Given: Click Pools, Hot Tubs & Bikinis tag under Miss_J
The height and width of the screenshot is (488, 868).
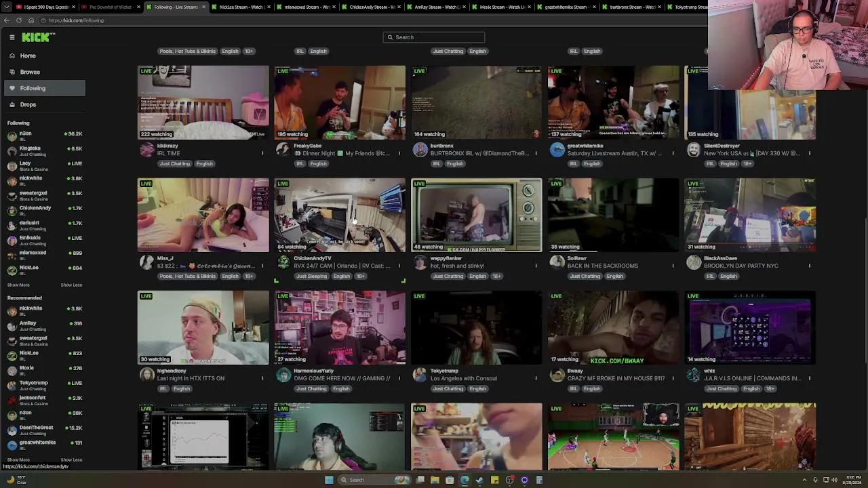Looking at the screenshot, I should (188, 277).
